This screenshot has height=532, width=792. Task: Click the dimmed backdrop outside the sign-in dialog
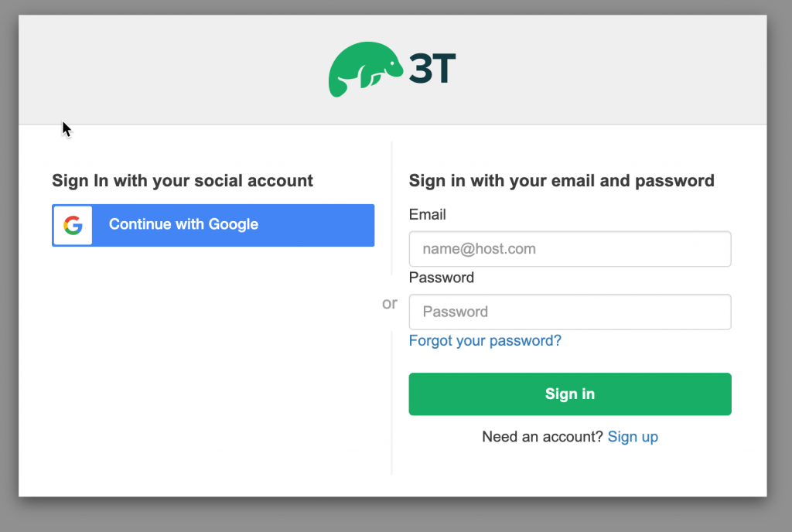click(x=780, y=266)
